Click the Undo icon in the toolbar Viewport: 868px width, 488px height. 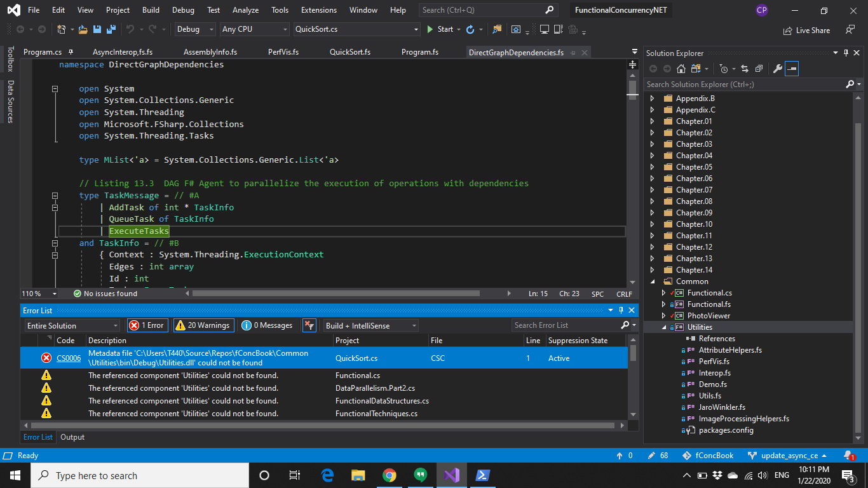(x=130, y=29)
